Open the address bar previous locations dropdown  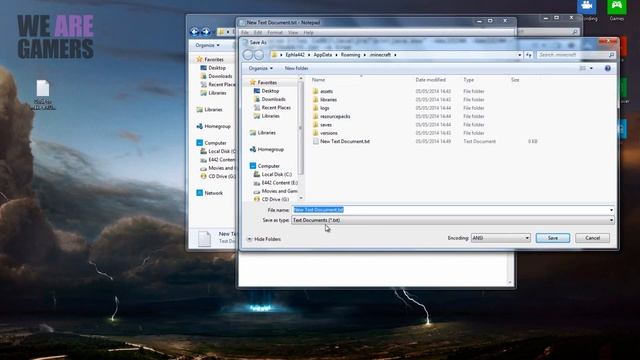point(520,55)
